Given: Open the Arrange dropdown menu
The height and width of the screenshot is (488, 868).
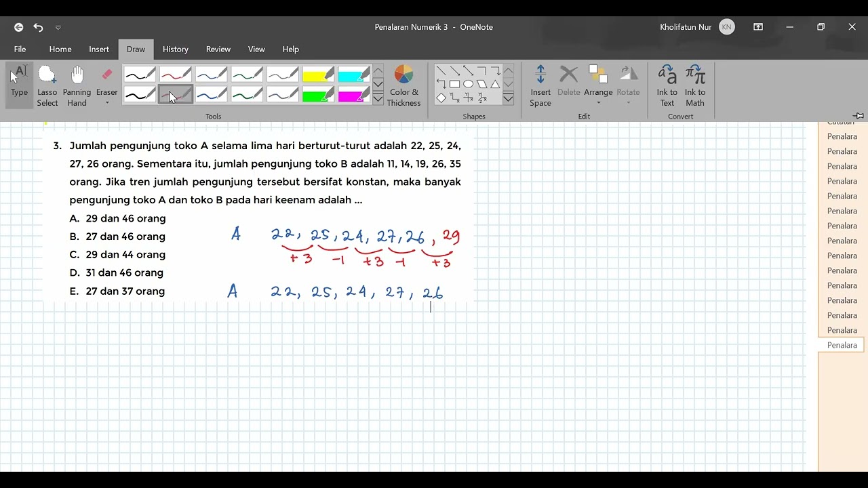Looking at the screenshot, I should (x=598, y=85).
